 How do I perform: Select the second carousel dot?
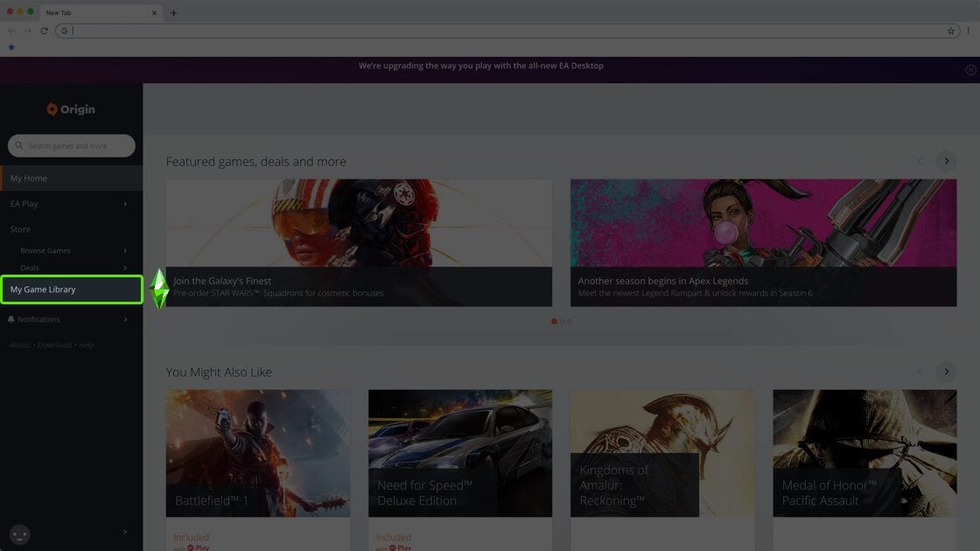(x=562, y=321)
